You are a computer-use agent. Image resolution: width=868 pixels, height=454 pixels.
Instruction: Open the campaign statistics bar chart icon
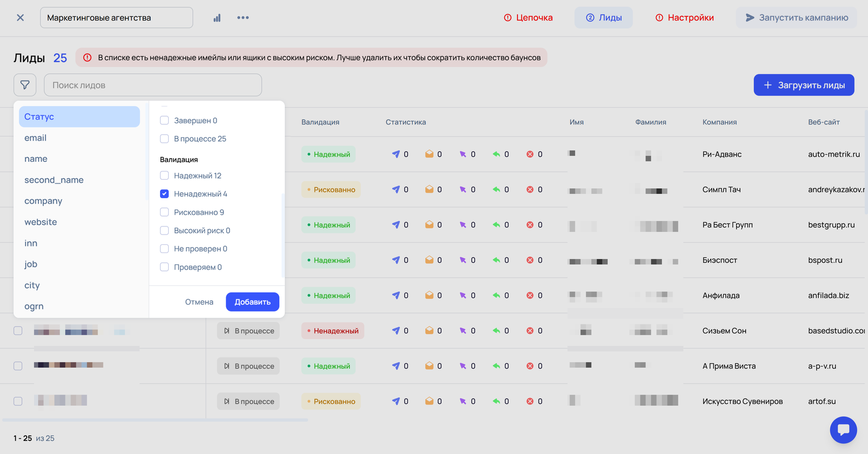coord(217,18)
